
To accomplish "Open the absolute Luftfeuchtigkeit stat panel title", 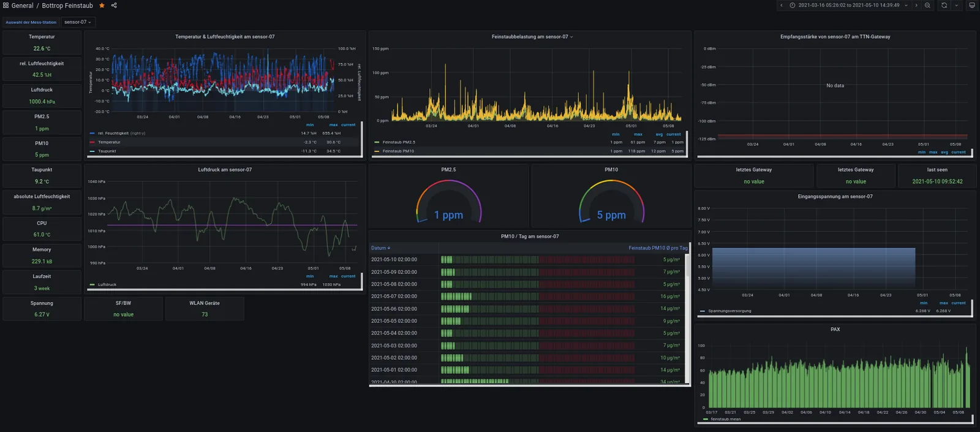I will click(42, 197).
